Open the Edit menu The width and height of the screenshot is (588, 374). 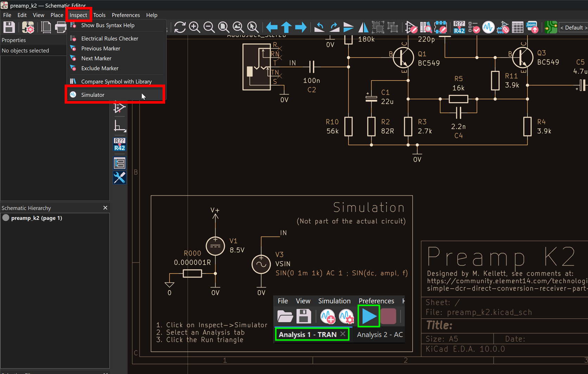22,15
